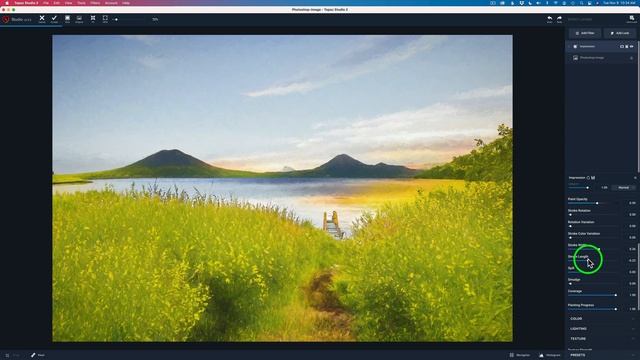The height and width of the screenshot is (360, 640).
Task: Click the Accept checkmark icon
Action: [x=54, y=18]
